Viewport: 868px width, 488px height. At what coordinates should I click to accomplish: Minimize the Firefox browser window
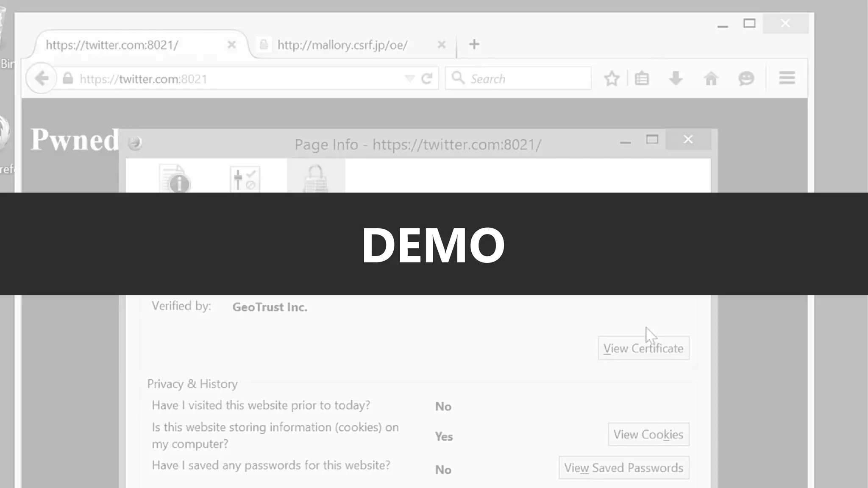click(x=723, y=25)
